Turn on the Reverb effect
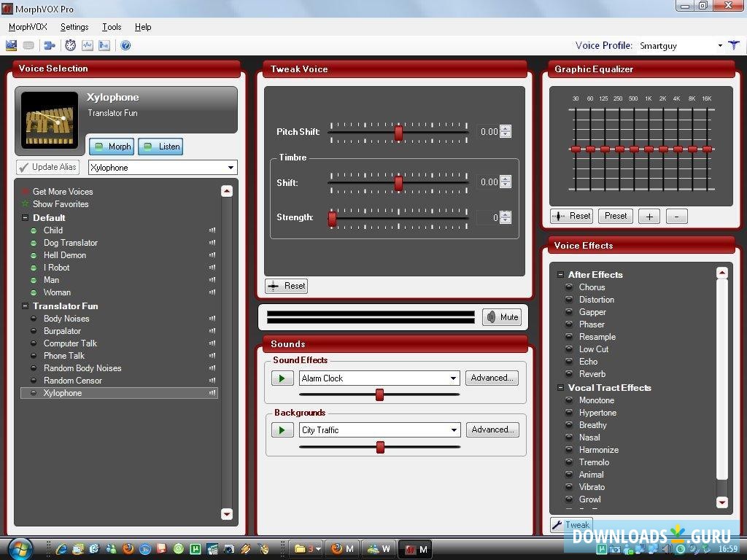This screenshot has width=747, height=560. click(x=569, y=374)
